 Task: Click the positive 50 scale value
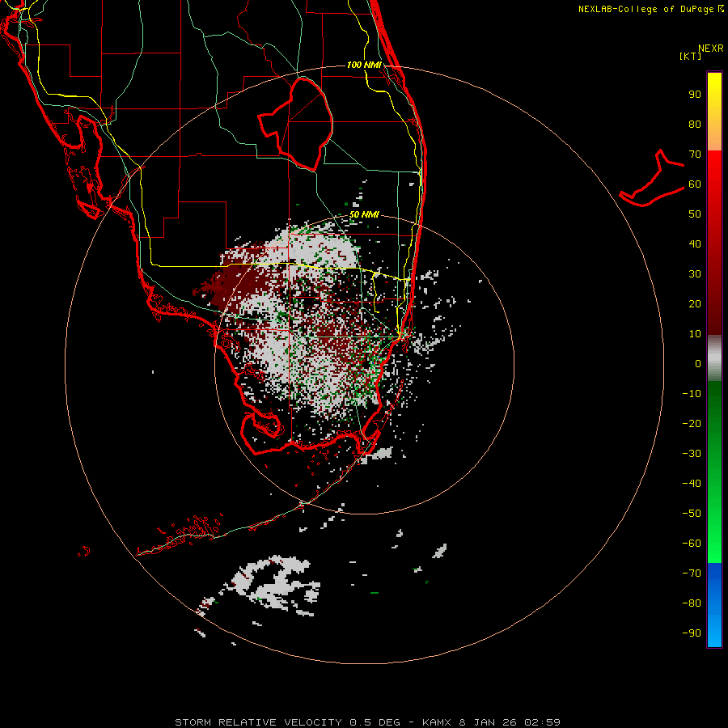pos(695,214)
